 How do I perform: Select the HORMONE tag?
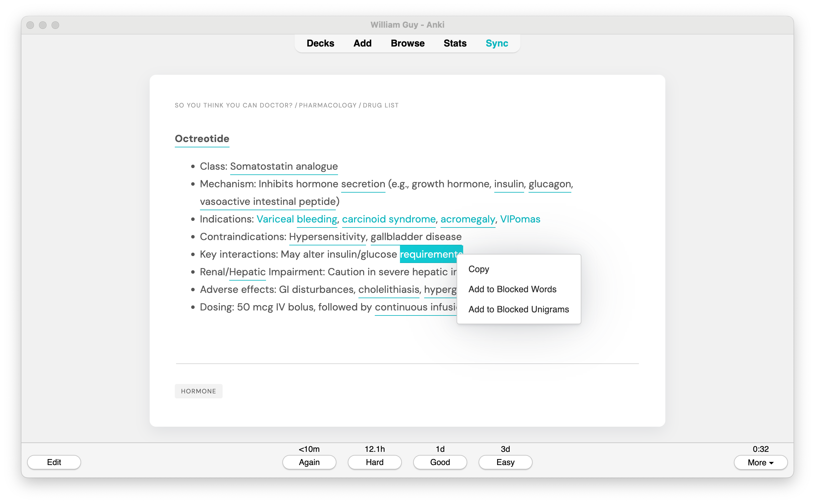tap(198, 391)
